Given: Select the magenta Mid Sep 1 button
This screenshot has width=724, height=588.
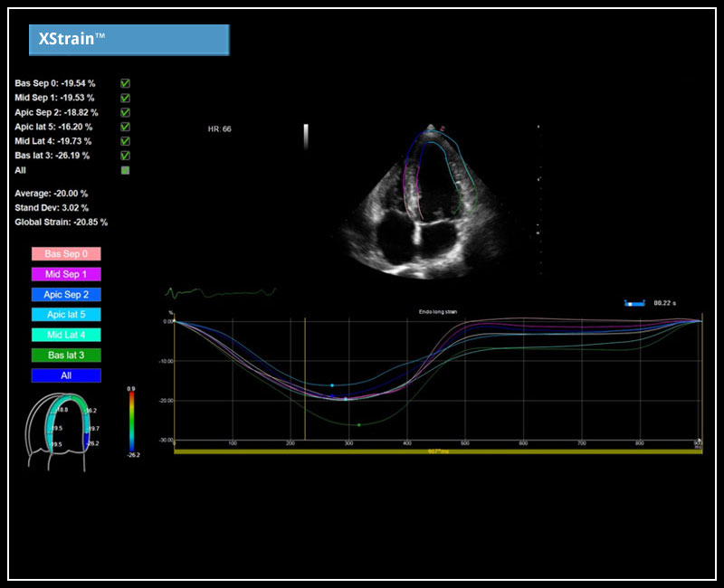Looking at the screenshot, I should [66, 274].
